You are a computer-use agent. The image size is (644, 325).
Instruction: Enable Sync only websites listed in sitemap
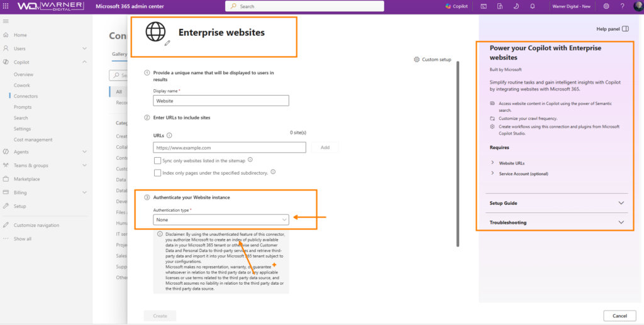click(x=157, y=161)
